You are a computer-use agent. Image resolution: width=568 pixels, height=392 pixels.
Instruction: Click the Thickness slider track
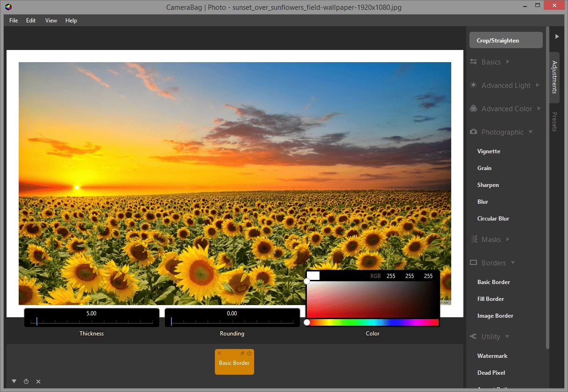[x=92, y=321]
